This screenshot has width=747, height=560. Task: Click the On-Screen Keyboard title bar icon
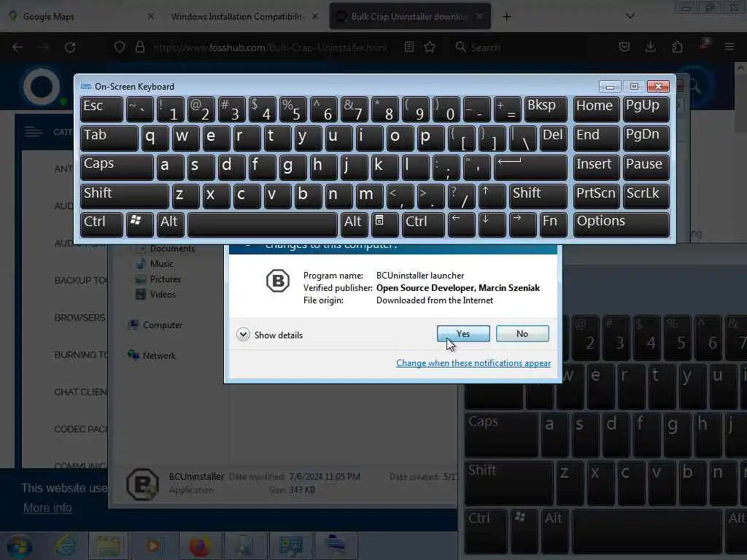[x=86, y=87]
